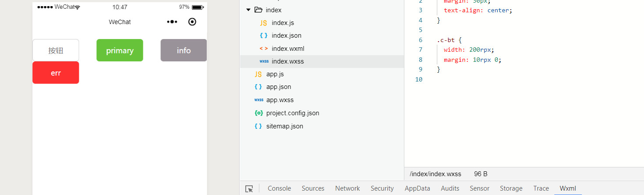Tap the simulator circular close capsule icon
The height and width of the screenshot is (195, 644).
click(192, 22)
